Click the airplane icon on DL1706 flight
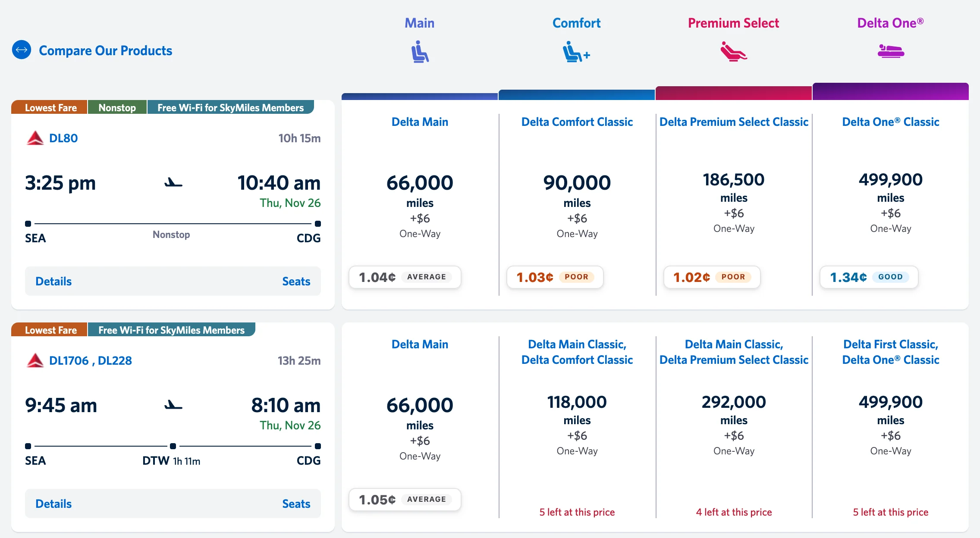 tap(173, 405)
